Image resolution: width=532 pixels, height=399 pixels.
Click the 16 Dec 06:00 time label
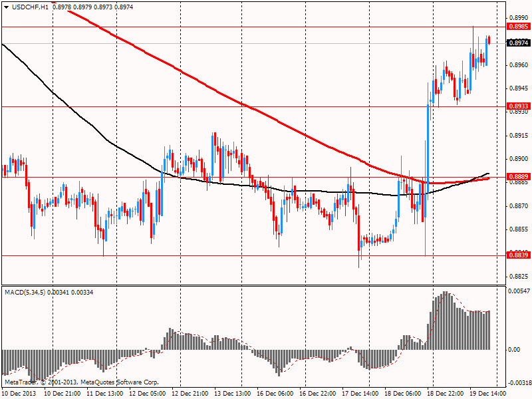tap(275, 394)
